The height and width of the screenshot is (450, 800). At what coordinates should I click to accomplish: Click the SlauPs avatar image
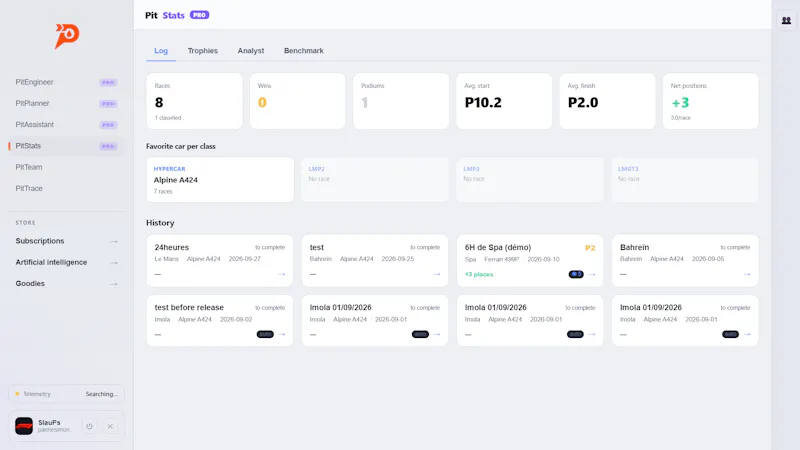[24, 426]
